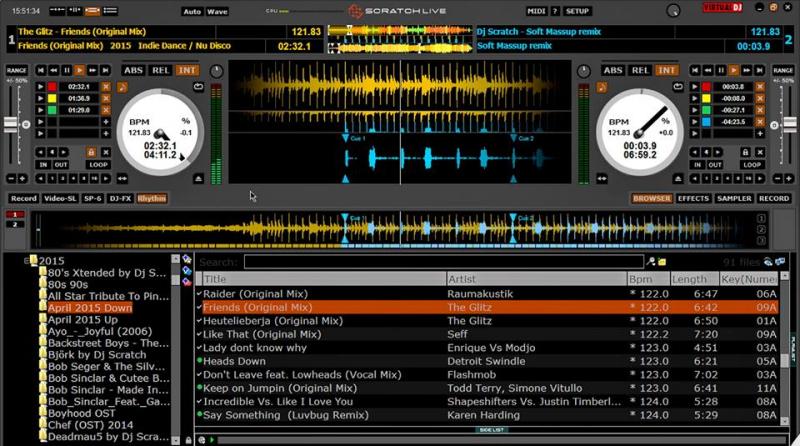Click the eject button on left deck

199,178
